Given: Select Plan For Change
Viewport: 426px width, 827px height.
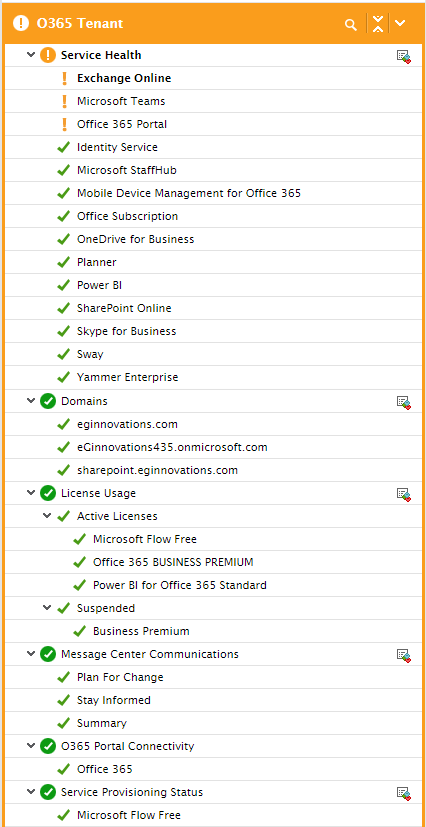Looking at the screenshot, I should pyautogui.click(x=120, y=677).
